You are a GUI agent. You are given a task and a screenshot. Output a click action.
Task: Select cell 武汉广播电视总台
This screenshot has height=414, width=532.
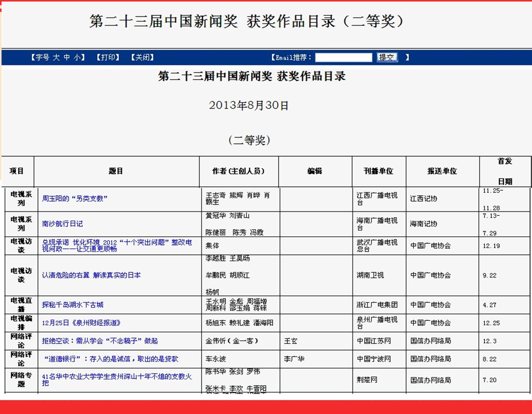[x=379, y=245]
